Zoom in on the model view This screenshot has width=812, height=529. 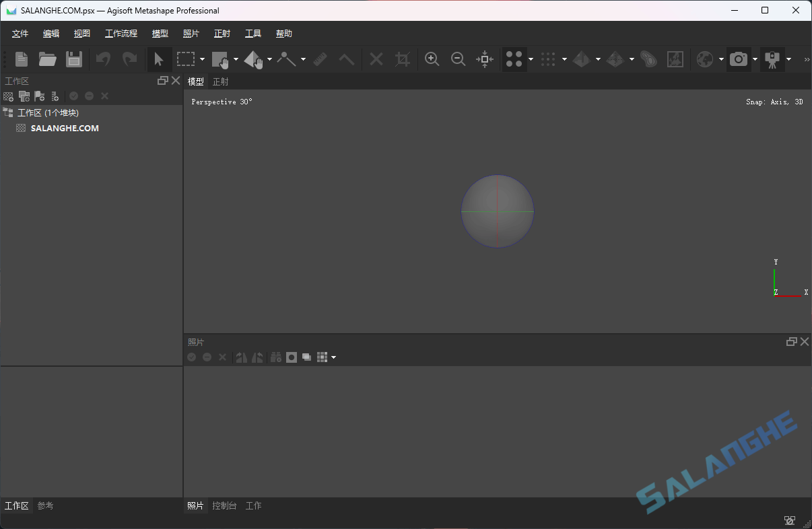(x=432, y=59)
